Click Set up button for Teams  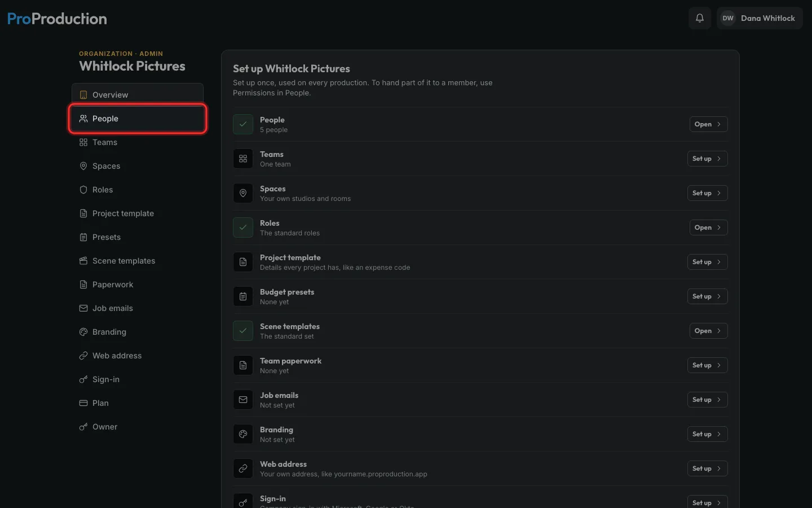(x=707, y=159)
